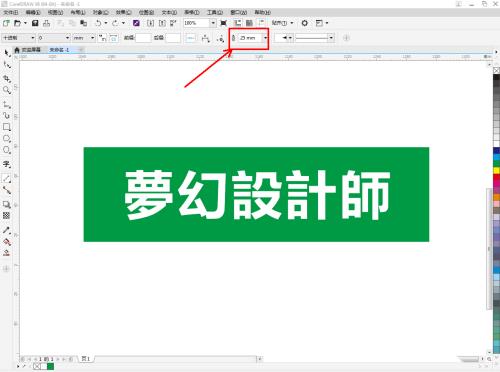Image resolution: width=500 pixels, height=372 pixels.
Task: Select the Polygon tool
Action: (x=7, y=150)
